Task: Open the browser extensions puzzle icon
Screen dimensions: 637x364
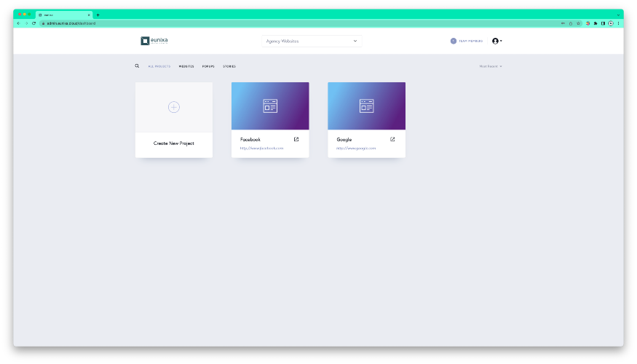Action: pyautogui.click(x=596, y=23)
